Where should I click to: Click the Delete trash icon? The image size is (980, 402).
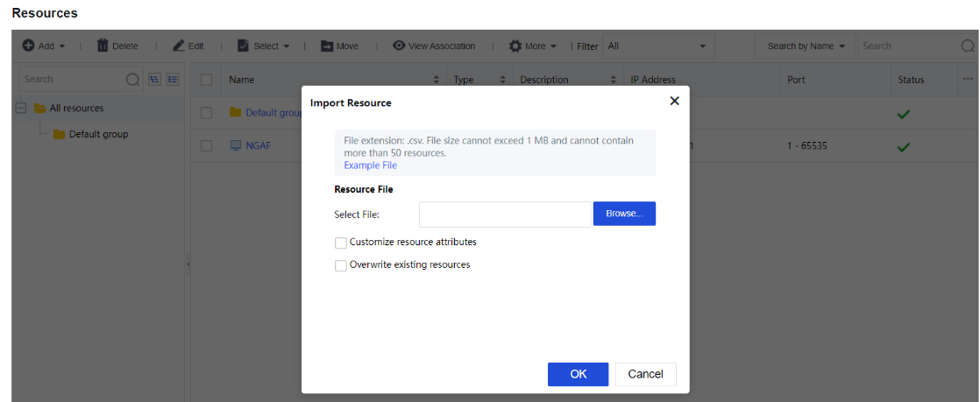(x=103, y=46)
